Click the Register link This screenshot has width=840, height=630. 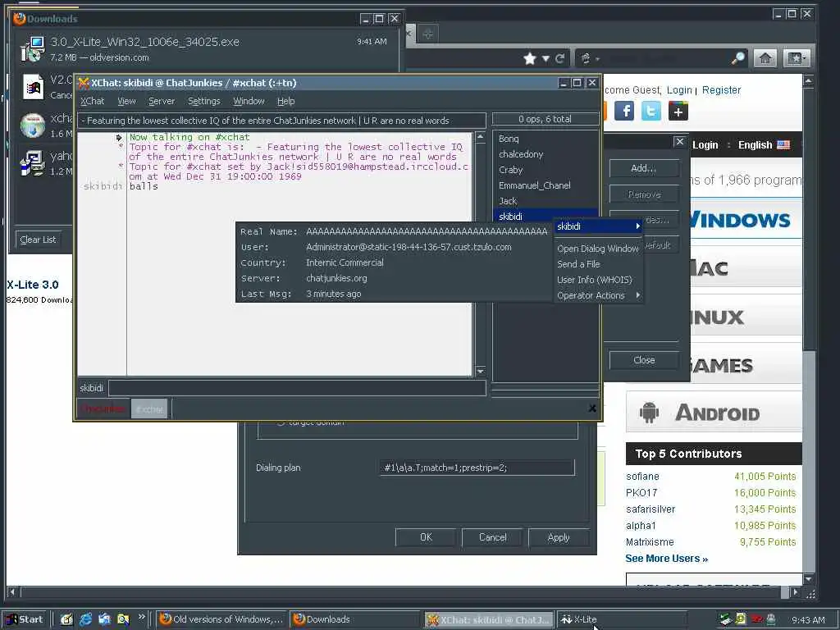point(721,90)
